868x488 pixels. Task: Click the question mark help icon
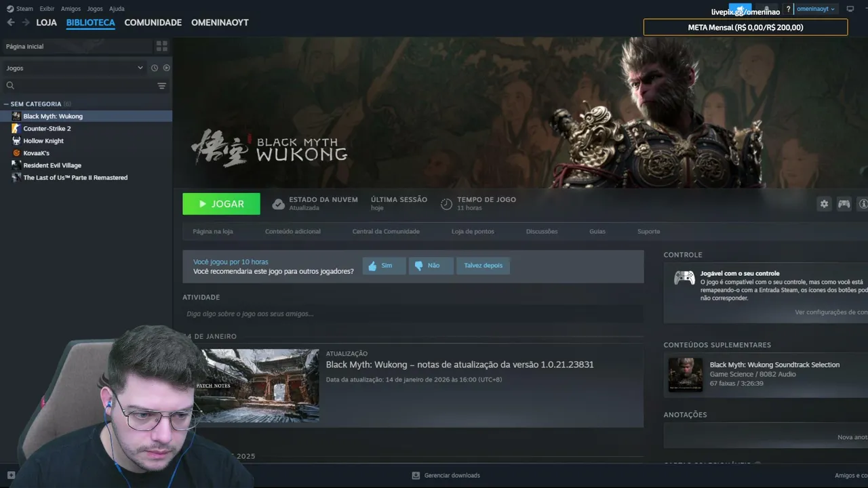(788, 9)
